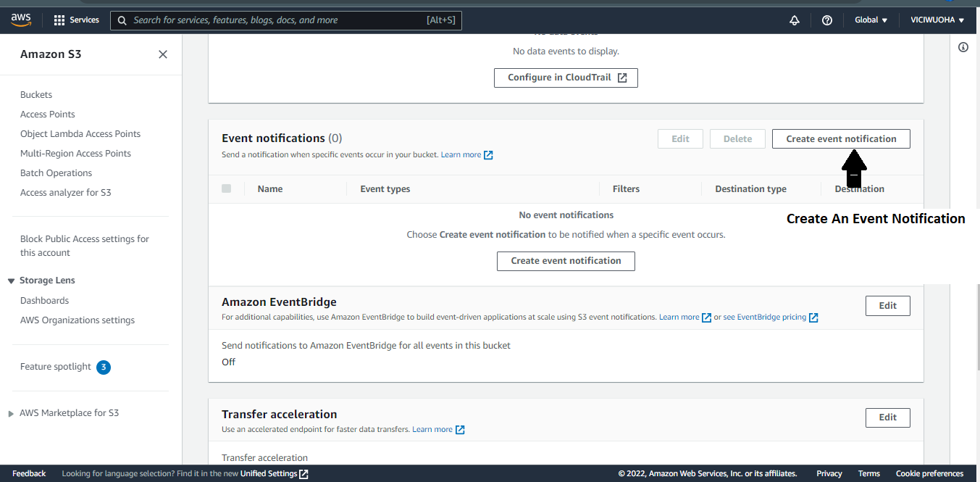Click external link icon next to EventBridge pricing
The image size is (980, 482).
click(x=813, y=317)
